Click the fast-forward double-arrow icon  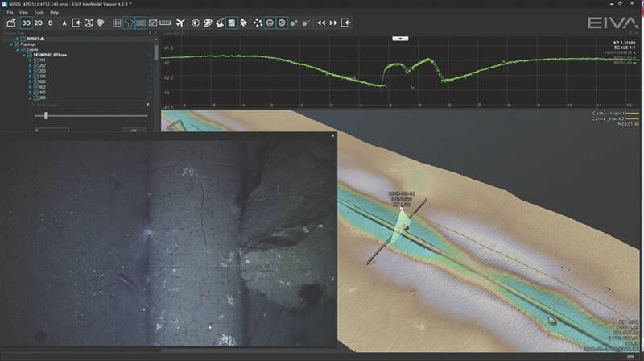333,23
